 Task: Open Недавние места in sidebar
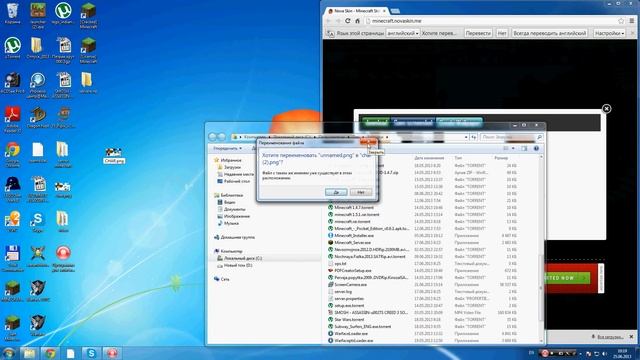pos(236,174)
